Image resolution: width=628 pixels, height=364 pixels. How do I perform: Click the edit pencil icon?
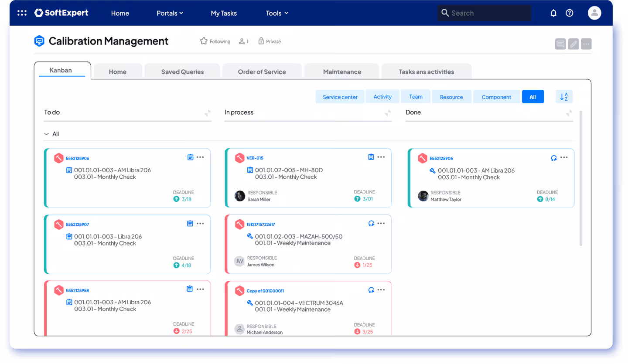coord(573,44)
